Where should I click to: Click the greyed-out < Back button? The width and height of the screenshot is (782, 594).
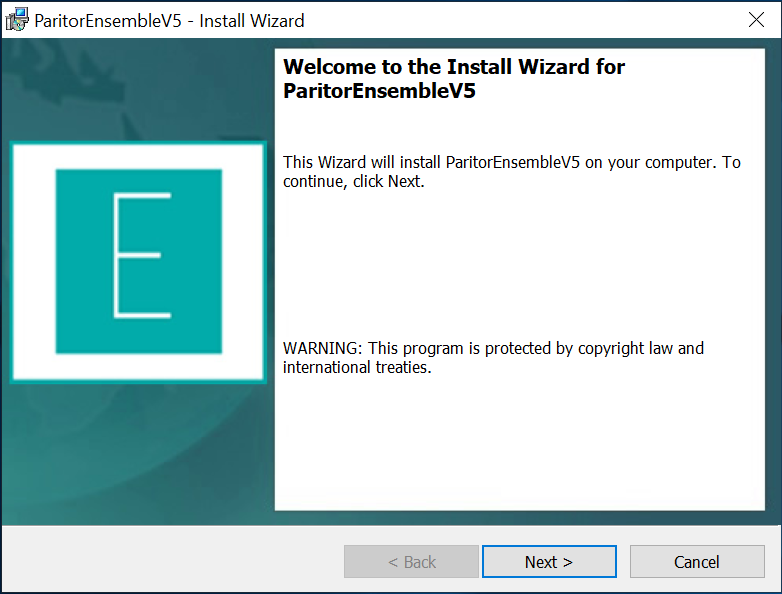click(x=411, y=562)
